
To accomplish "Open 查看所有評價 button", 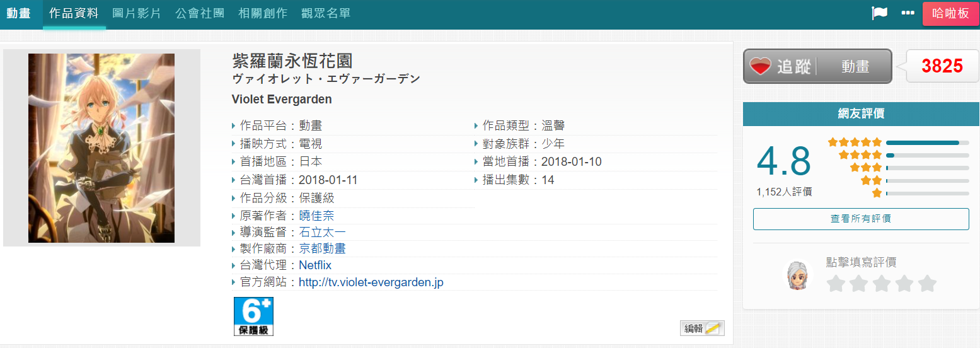I will 861,219.
